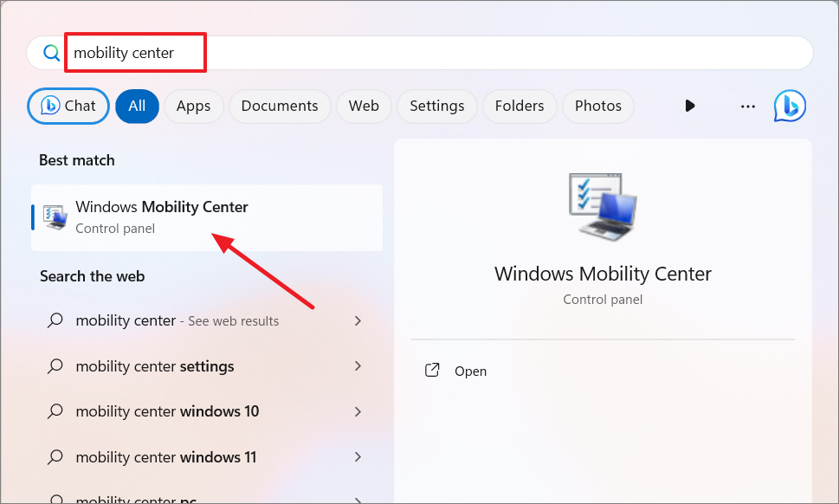Open Windows Mobility Center best match result

pyautogui.click(x=207, y=217)
